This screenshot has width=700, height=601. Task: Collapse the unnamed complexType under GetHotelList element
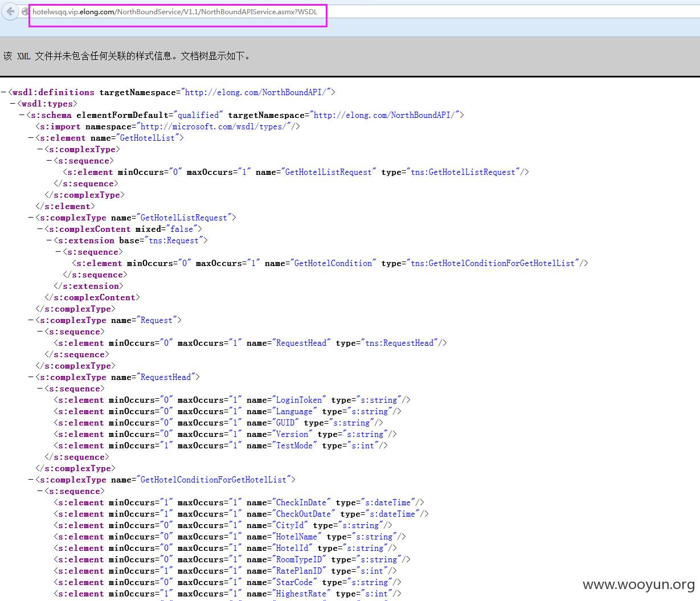tap(40, 149)
